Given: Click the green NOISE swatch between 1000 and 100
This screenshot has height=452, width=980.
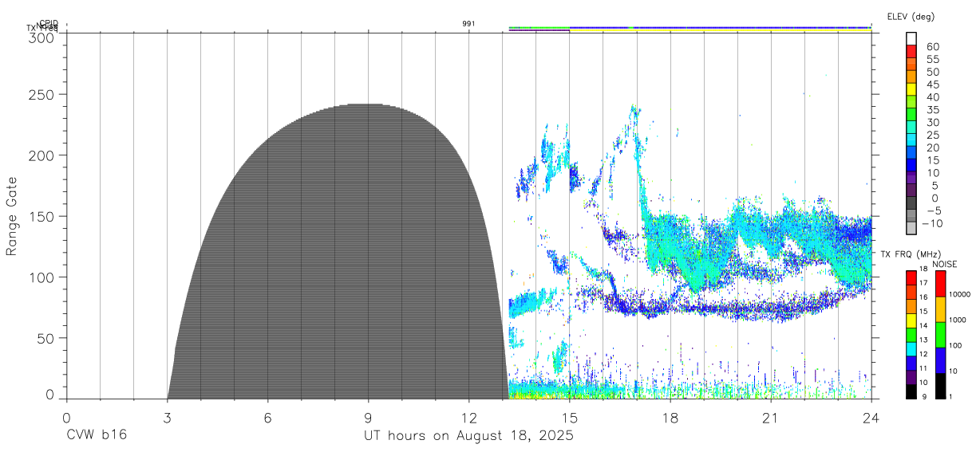Looking at the screenshot, I should point(940,333).
